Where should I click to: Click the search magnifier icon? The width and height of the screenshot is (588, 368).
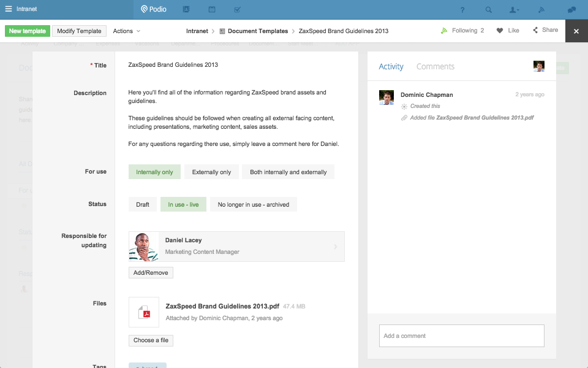click(488, 10)
